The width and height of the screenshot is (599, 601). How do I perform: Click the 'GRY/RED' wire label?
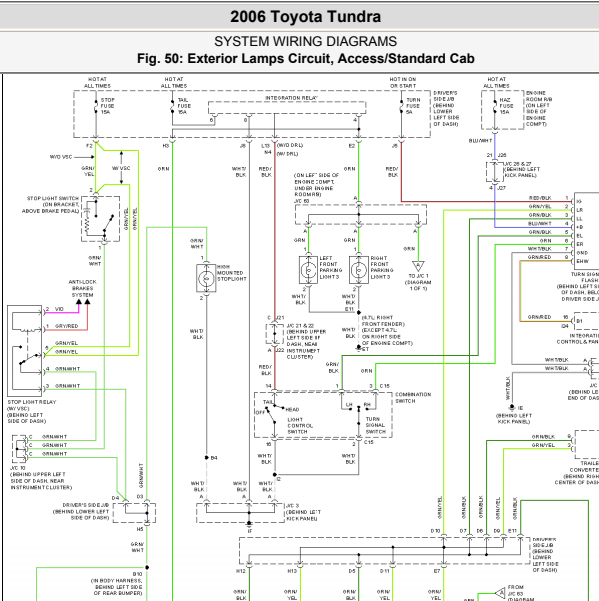point(67,326)
